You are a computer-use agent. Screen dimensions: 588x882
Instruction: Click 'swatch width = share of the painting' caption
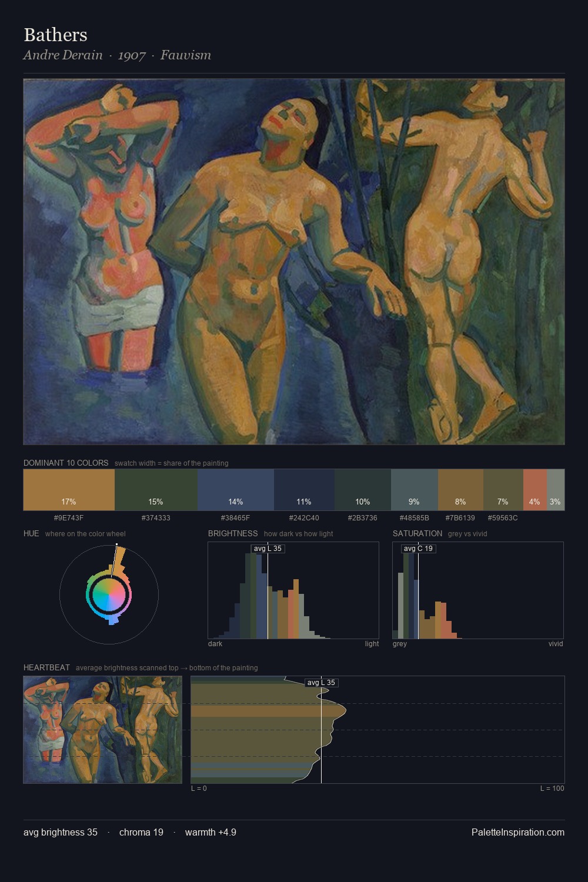coord(172,463)
